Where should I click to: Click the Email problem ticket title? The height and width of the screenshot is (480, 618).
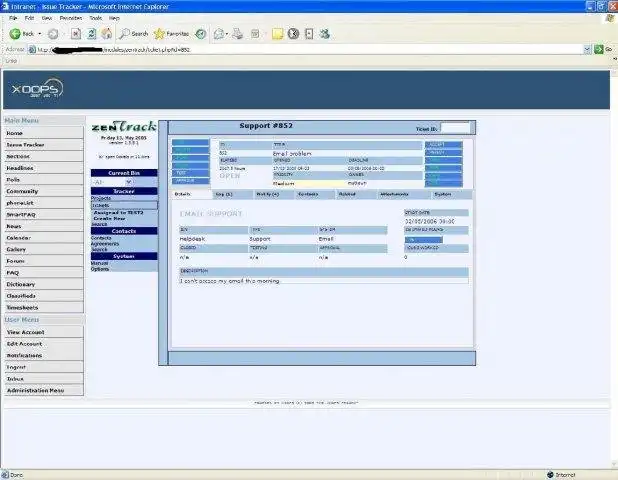coord(292,153)
